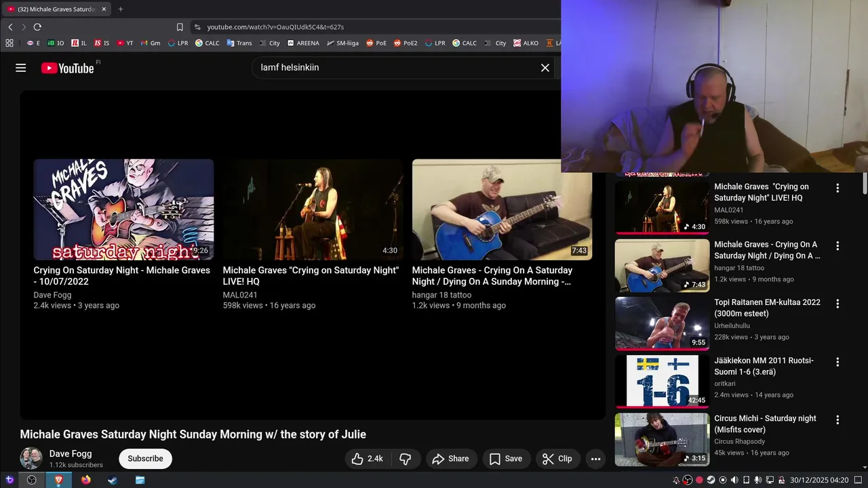Launch Firefox from the taskbar
868x488 pixels.
(85, 480)
